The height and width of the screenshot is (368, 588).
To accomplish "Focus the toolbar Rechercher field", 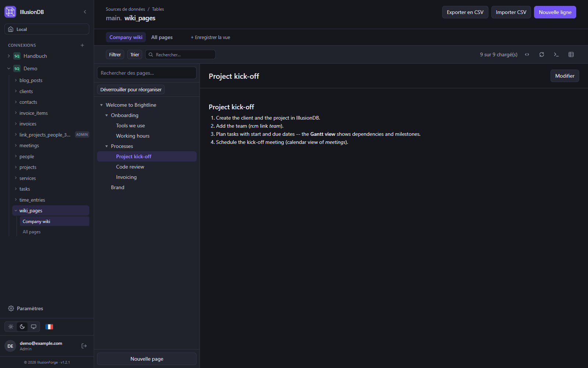I will [x=180, y=54].
